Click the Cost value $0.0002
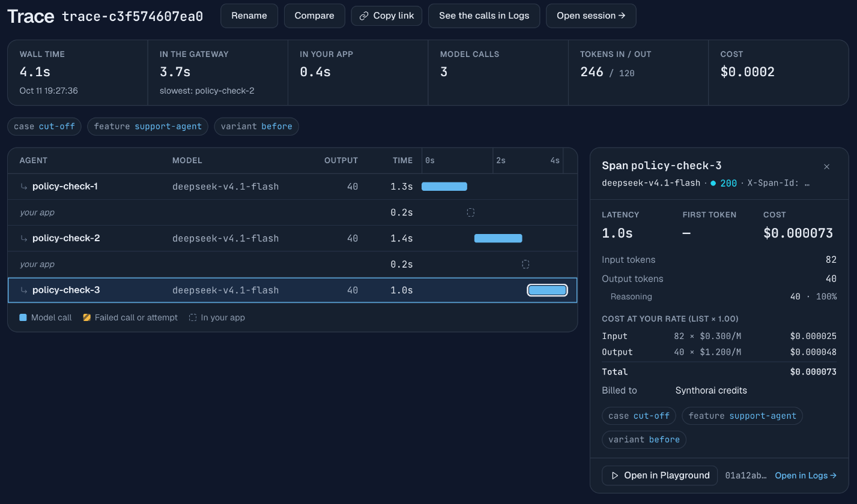The height and width of the screenshot is (504, 857). pyautogui.click(x=748, y=72)
